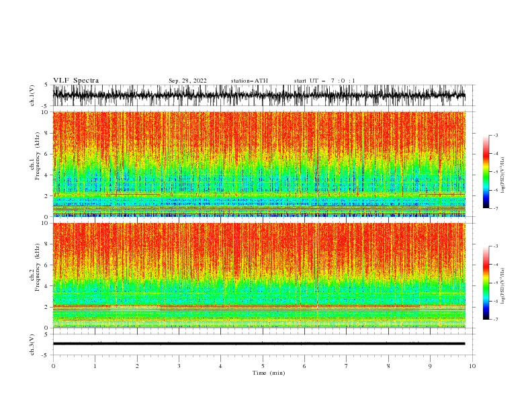Image resolution: width=532 pixels, height=411 pixels.
Task: Click the 'VLF Spectra' title text
Action: (76, 81)
